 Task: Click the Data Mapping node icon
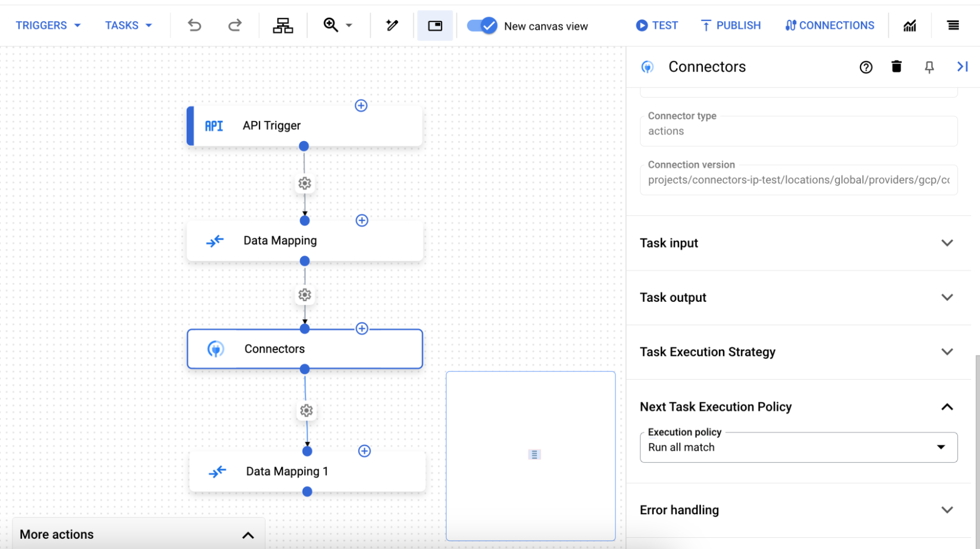pos(215,240)
